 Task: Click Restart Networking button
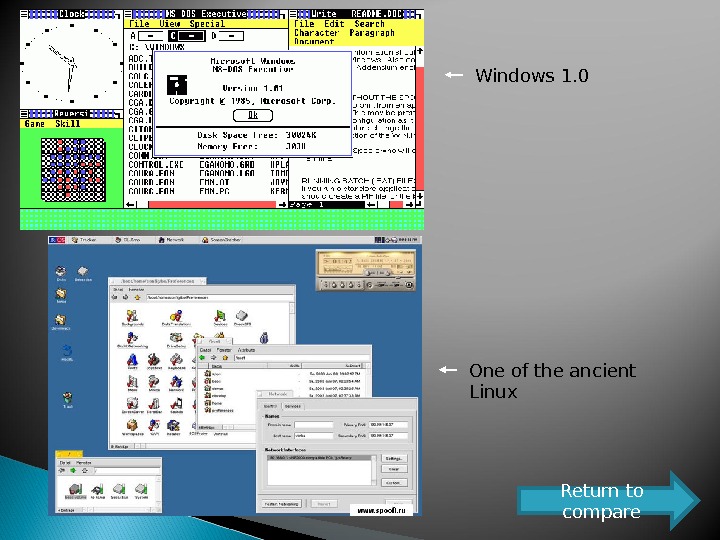coord(282,504)
